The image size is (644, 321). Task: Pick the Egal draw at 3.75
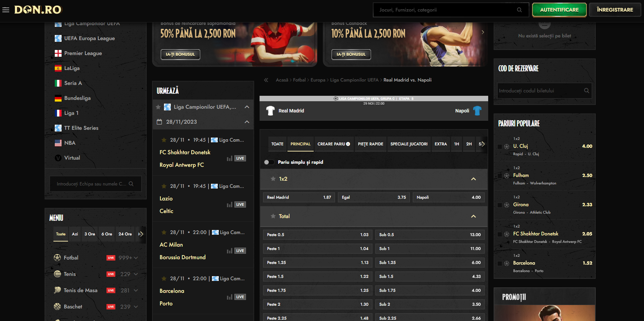point(374,197)
